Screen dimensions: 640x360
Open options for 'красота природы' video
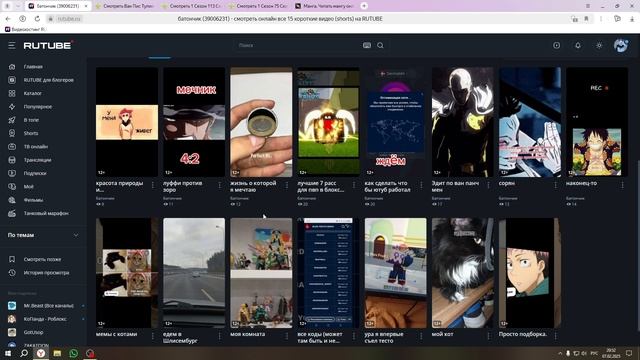[x=153, y=185]
